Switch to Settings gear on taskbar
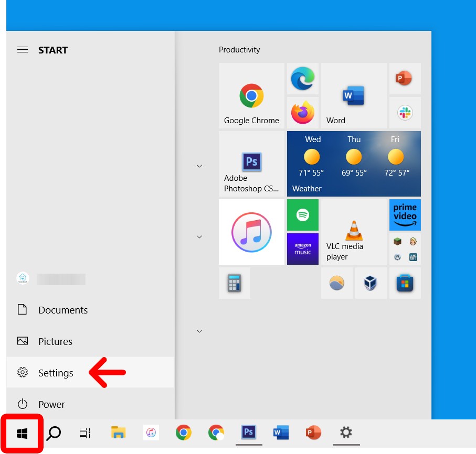 click(346, 433)
